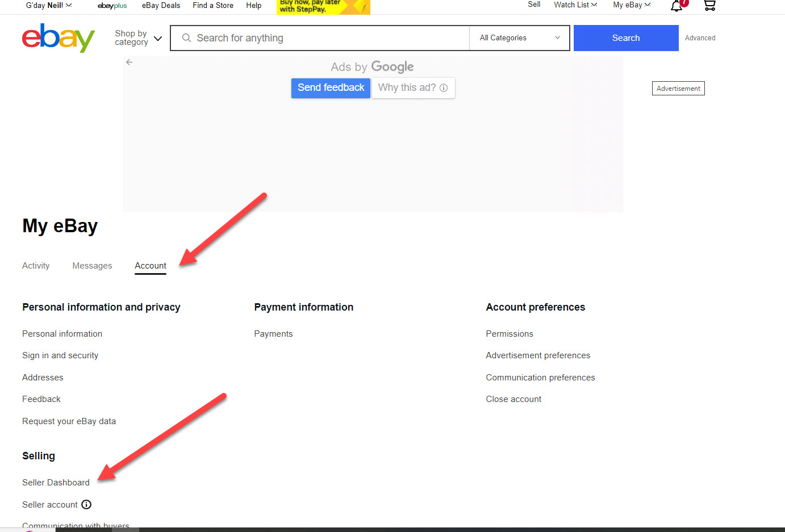The image size is (785, 532).
Task: Open Find a Store link
Action: [x=213, y=5]
